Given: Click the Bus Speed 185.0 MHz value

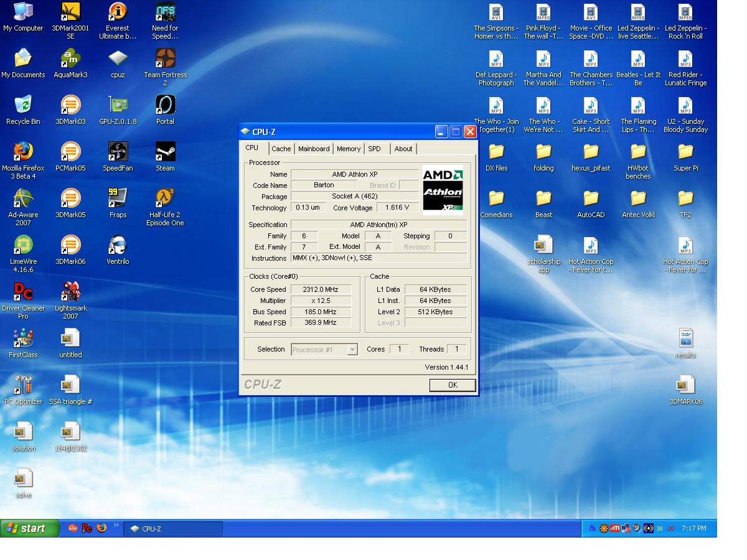Looking at the screenshot, I should click(x=321, y=312).
